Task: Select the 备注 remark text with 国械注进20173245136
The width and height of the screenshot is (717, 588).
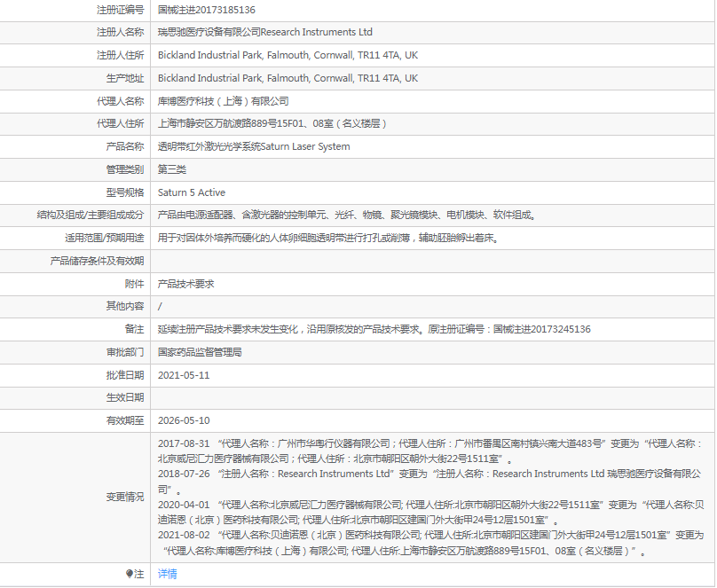Action: tap(374, 329)
